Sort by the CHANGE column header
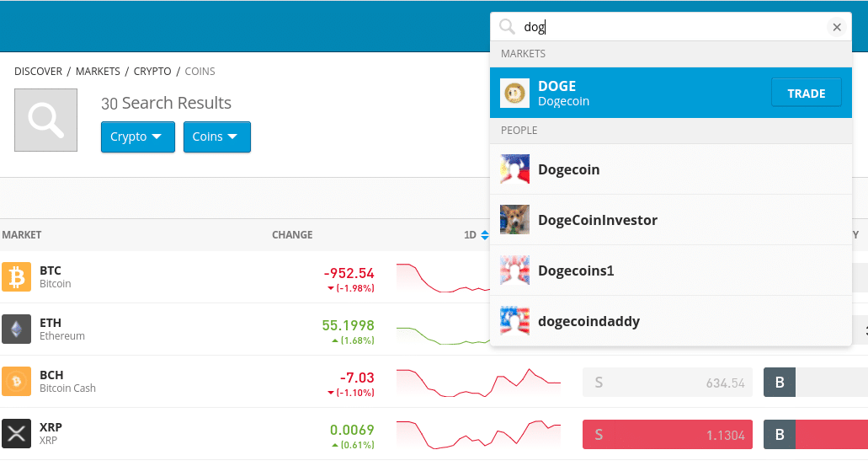The width and height of the screenshot is (868, 466). 292,235
